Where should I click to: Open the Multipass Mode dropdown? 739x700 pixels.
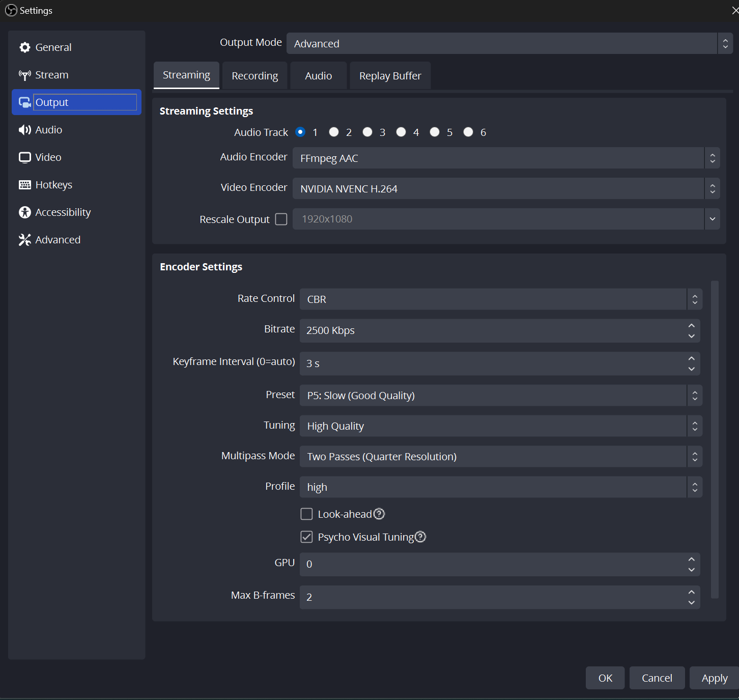pos(501,457)
